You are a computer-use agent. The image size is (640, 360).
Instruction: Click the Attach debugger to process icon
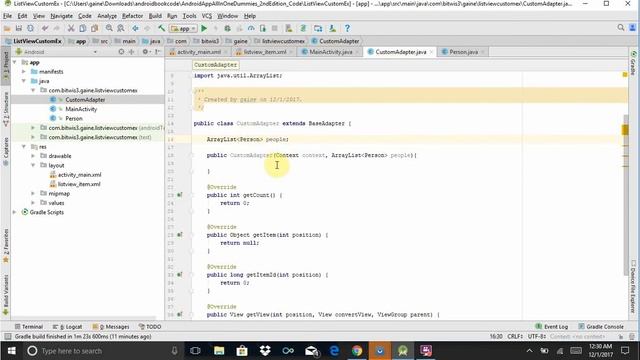tap(263, 29)
